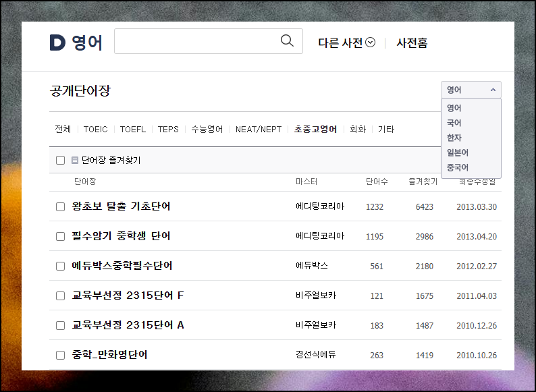The height and width of the screenshot is (392, 536).
Task: Click the 단어수 column header
Action: point(377,181)
